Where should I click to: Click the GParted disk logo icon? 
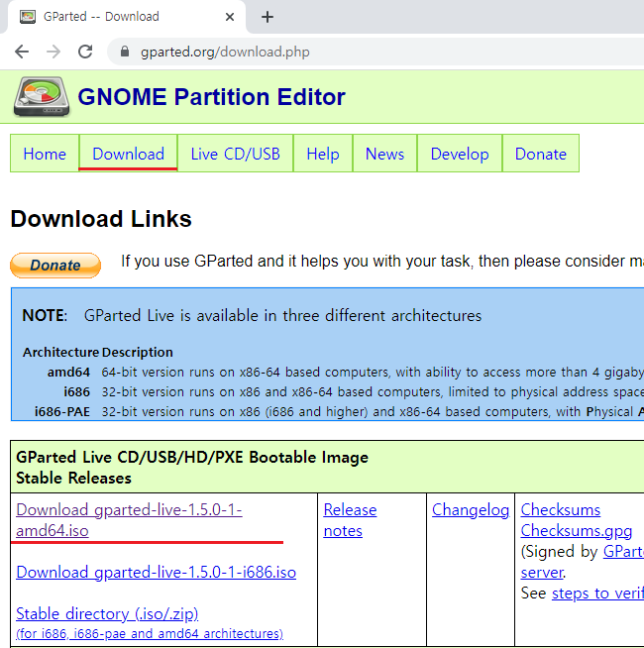pyautogui.click(x=42, y=97)
